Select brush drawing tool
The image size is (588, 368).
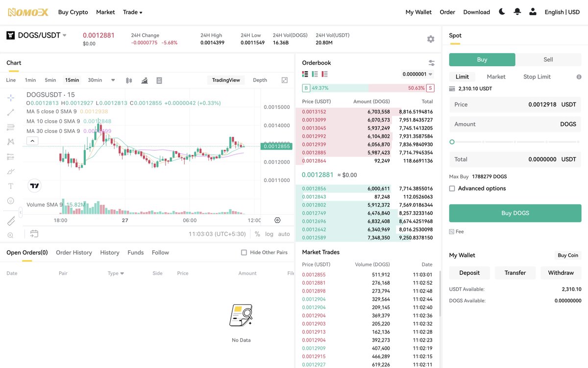(x=11, y=171)
